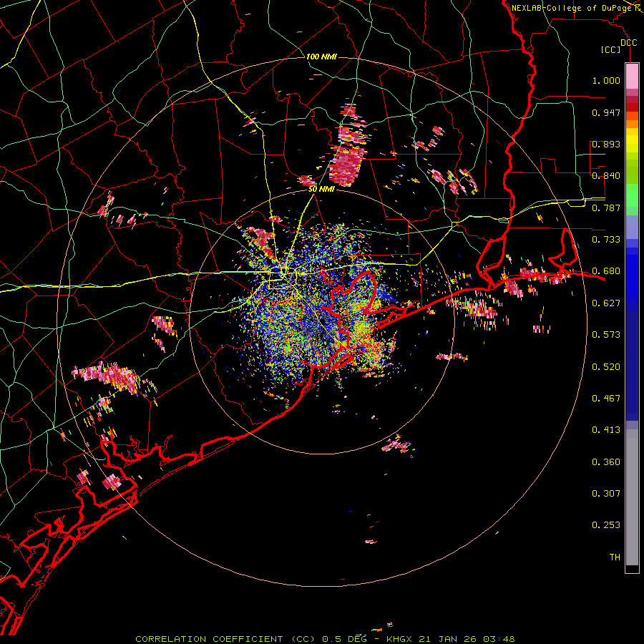The width and height of the screenshot is (644, 644).
Task: Select the 0.893 scale value
Action: pos(606,144)
